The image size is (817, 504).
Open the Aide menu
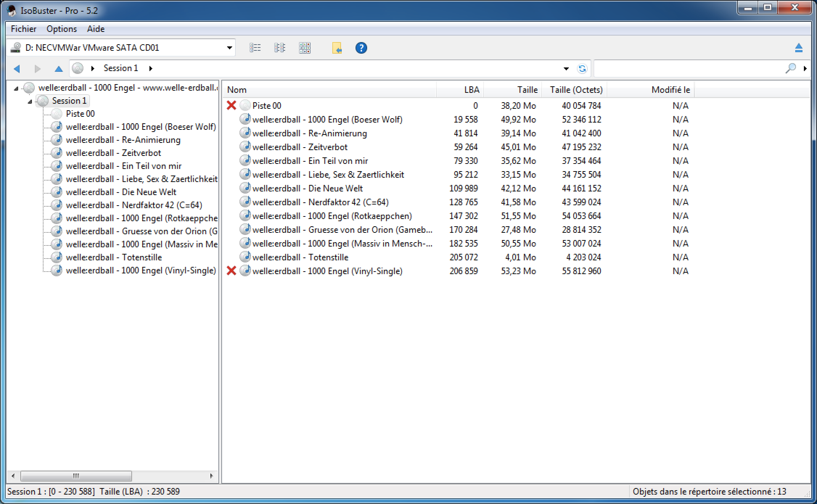pyautogui.click(x=96, y=29)
